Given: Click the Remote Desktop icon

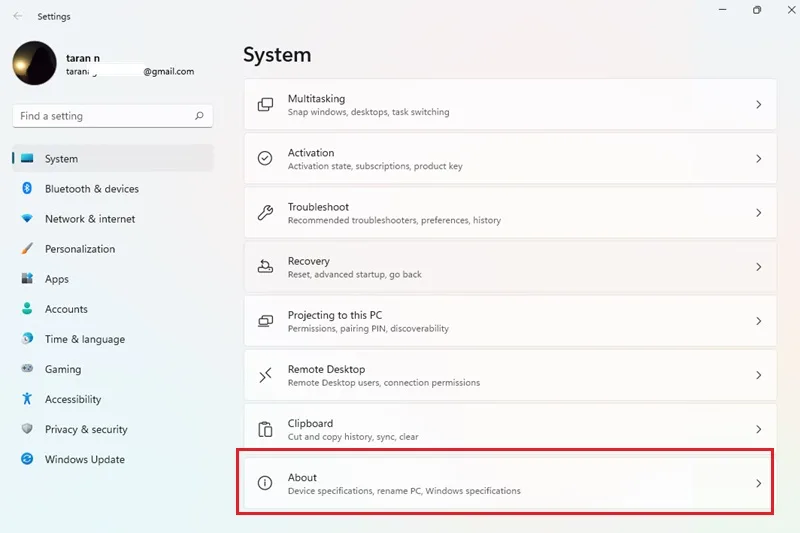Looking at the screenshot, I should point(265,375).
